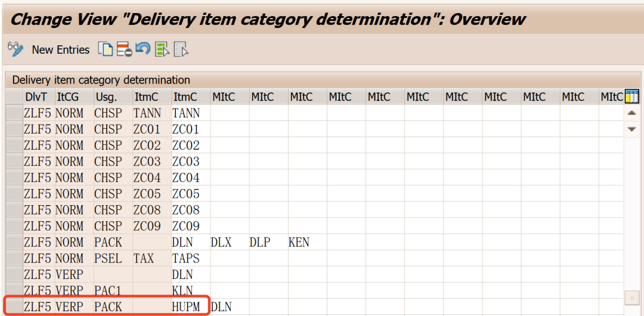Click the HUPM item category cell
The width and height of the screenshot is (644, 316).
point(191,306)
